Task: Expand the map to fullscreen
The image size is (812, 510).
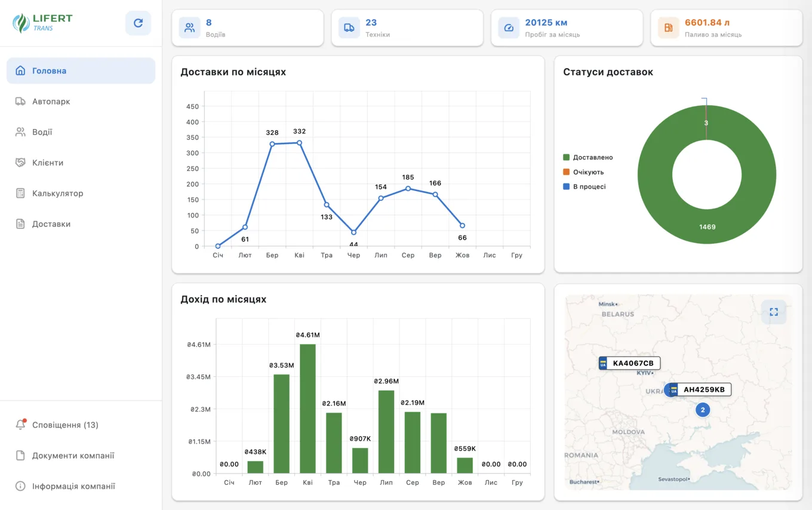Action: [774, 312]
